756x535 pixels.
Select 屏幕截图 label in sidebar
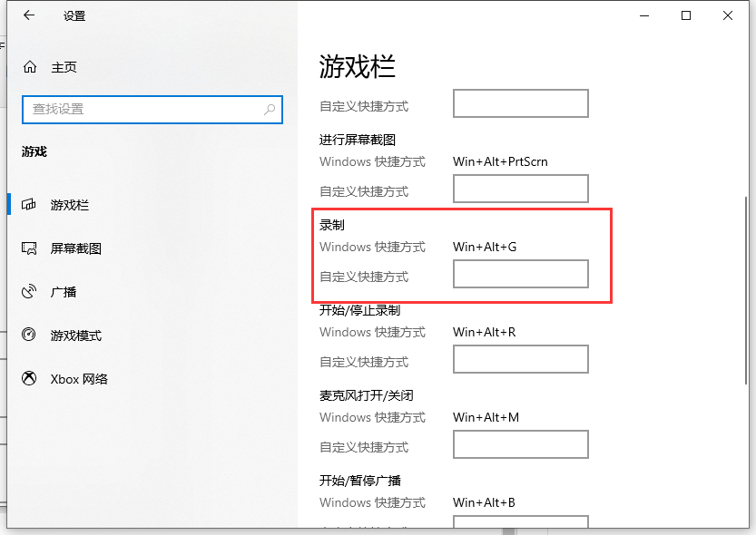coord(76,248)
